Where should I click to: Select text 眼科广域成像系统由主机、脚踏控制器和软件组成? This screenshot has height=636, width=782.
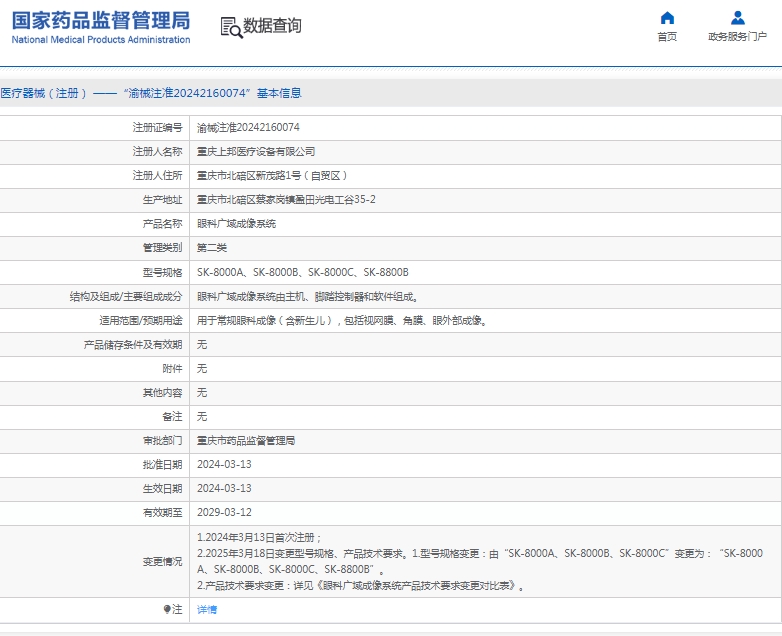(307, 297)
